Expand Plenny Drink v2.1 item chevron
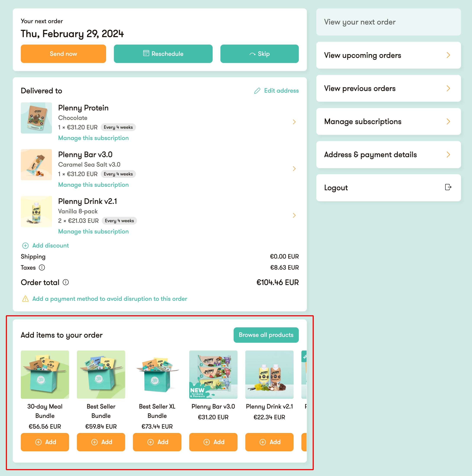Screen dimensions: 472x476 click(294, 215)
